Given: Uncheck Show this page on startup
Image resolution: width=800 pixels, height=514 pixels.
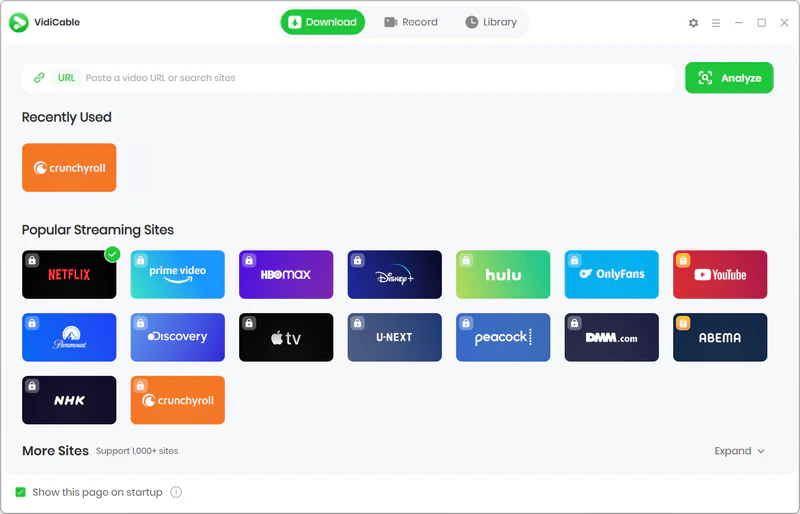Looking at the screenshot, I should 20,492.
